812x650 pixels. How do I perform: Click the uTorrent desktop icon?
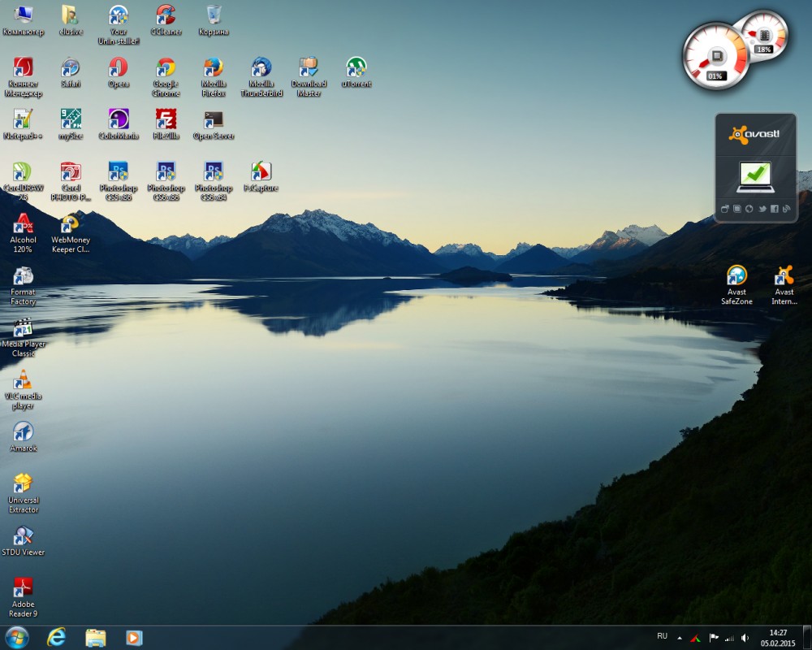coord(356,68)
